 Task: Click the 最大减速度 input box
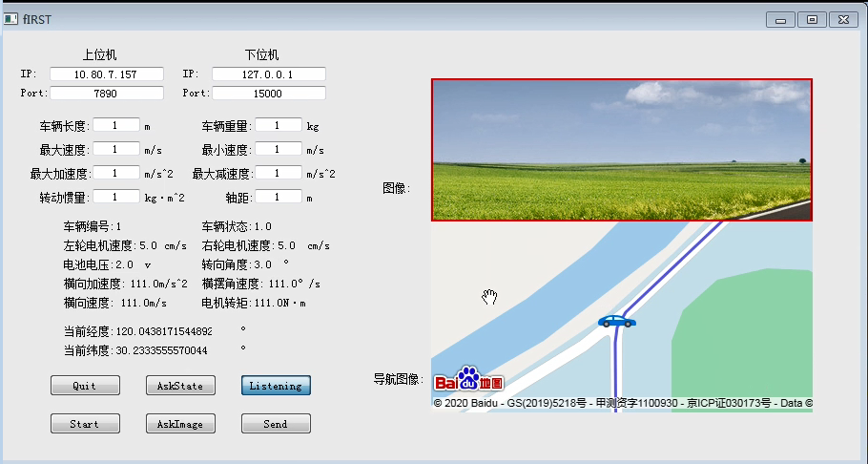279,173
